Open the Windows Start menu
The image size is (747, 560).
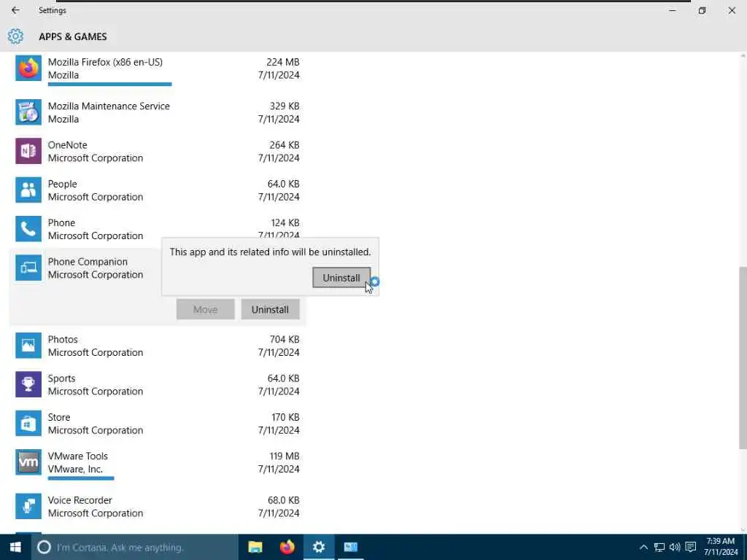point(15,547)
